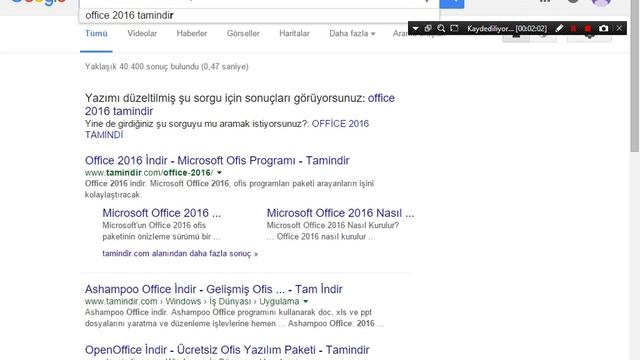Open the Görseller tab

[243, 33]
